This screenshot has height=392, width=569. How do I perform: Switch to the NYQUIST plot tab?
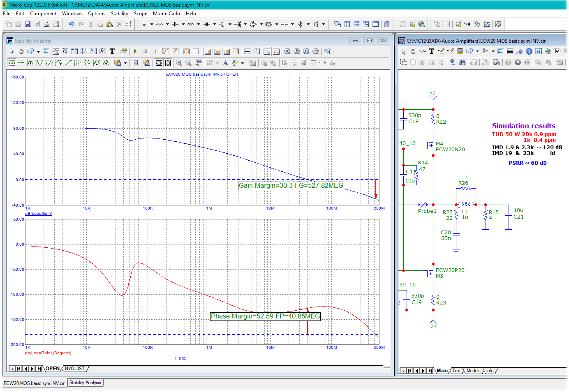pyautogui.click(x=75, y=369)
